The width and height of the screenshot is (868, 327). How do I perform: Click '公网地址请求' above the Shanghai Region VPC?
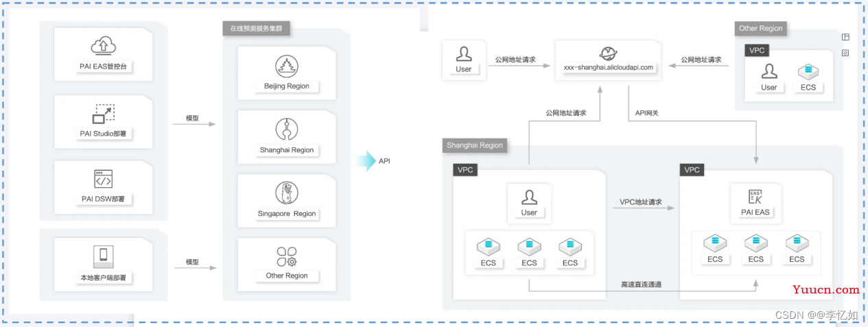tap(565, 113)
